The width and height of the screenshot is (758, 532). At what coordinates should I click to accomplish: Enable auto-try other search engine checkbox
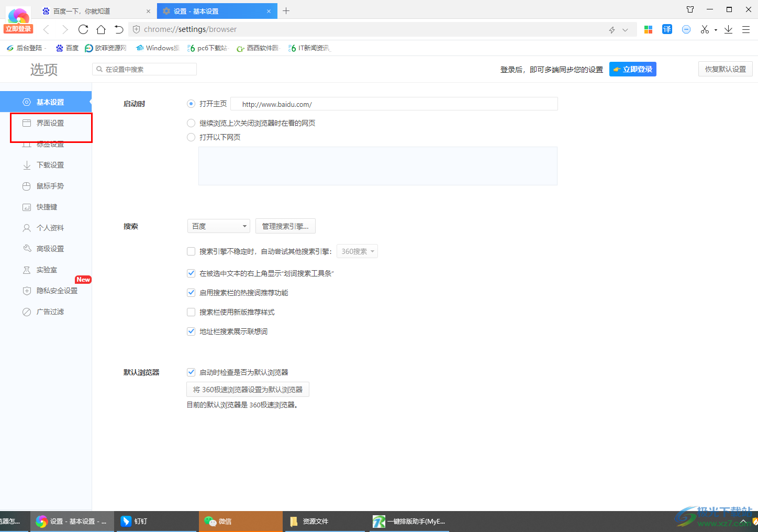tap(191, 251)
